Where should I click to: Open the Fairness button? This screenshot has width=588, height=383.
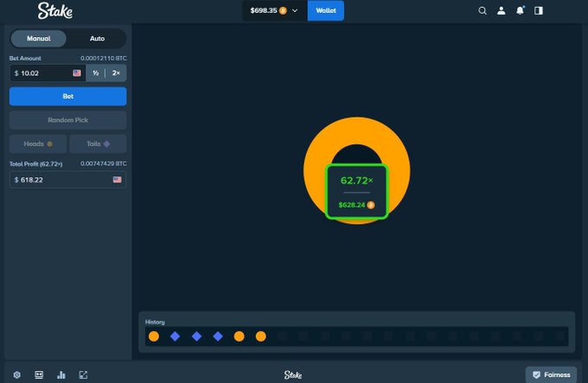tap(551, 374)
